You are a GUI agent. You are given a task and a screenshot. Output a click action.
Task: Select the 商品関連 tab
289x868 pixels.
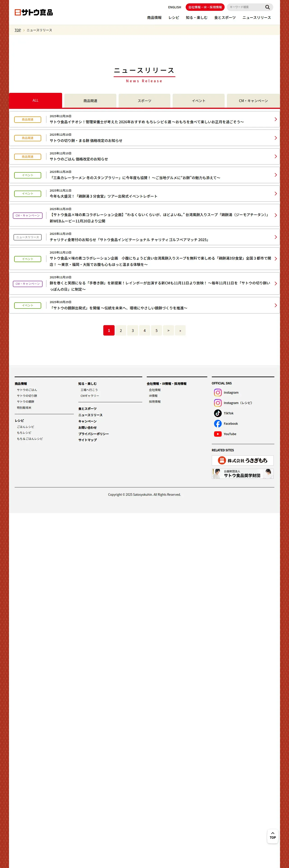click(x=90, y=101)
